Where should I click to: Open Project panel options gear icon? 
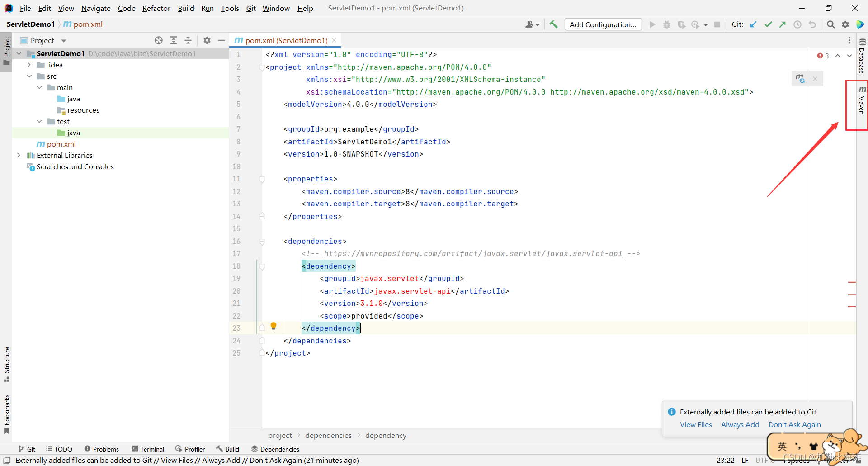coord(207,40)
